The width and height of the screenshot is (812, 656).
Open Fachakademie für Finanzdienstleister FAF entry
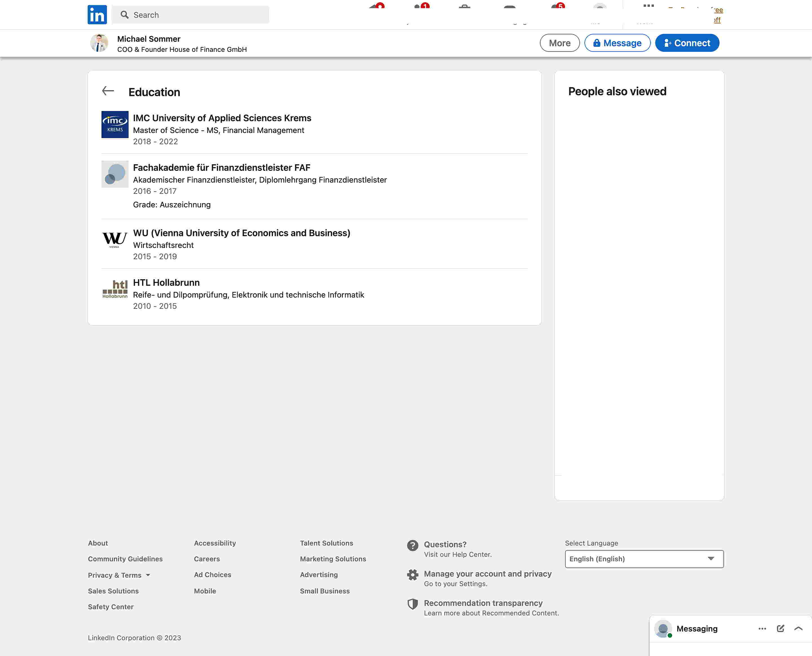(x=222, y=167)
